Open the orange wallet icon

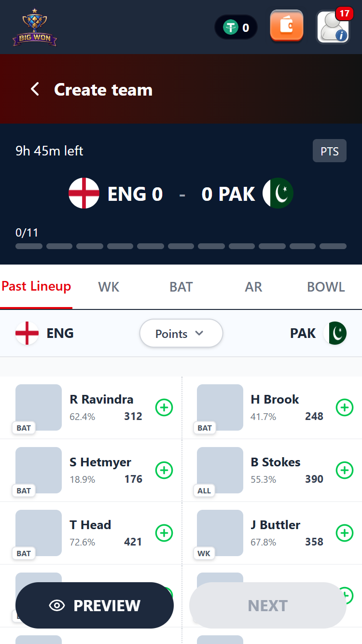click(287, 26)
